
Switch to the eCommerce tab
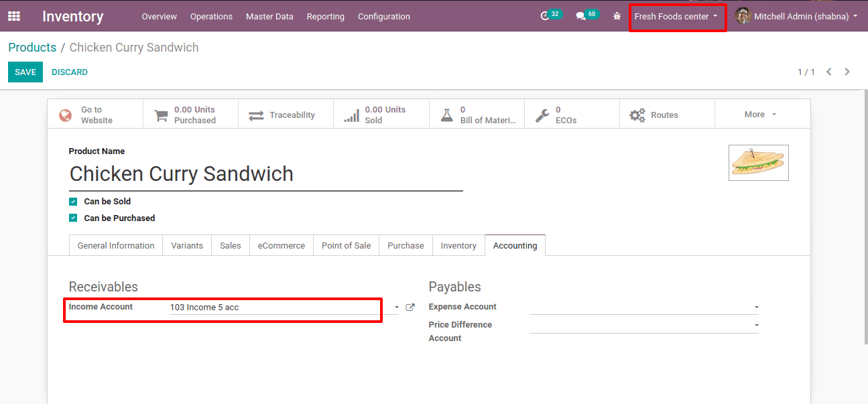point(282,245)
